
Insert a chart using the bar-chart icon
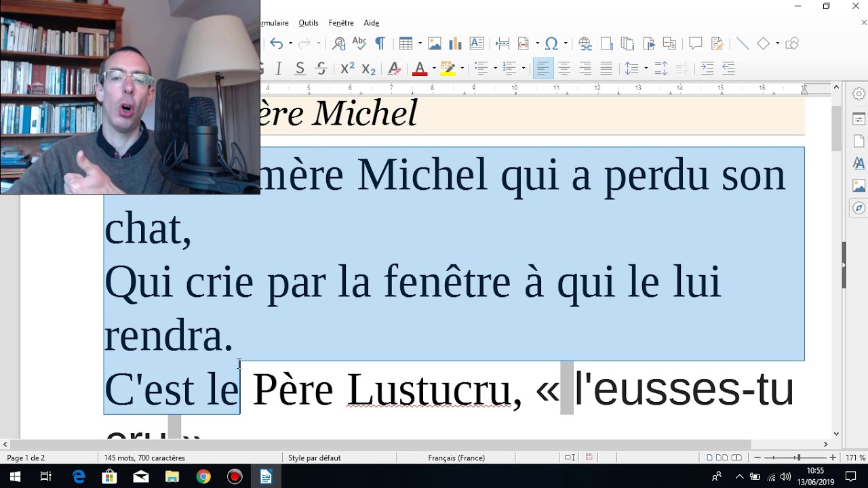pos(455,43)
